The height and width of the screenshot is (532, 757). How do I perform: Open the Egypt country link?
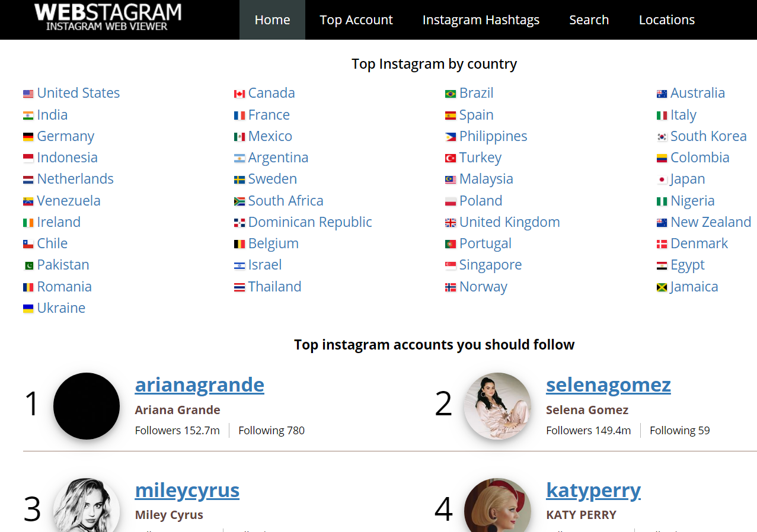click(x=688, y=265)
